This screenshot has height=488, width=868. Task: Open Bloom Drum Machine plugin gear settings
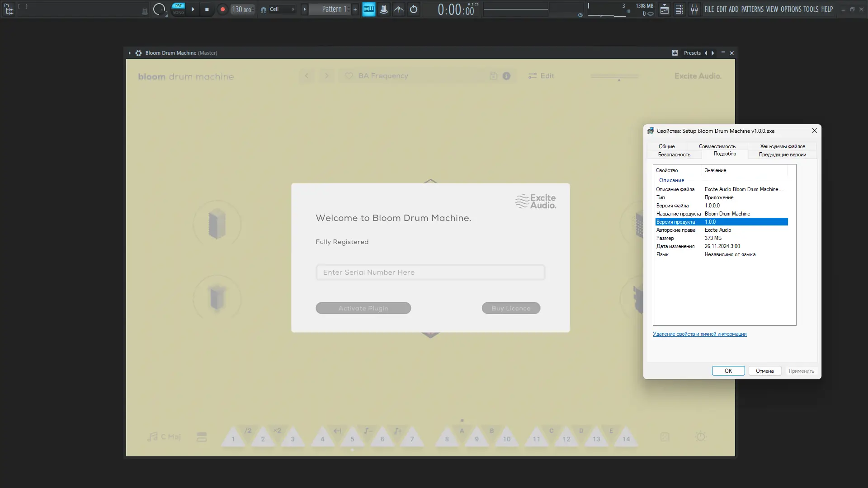pyautogui.click(x=139, y=53)
